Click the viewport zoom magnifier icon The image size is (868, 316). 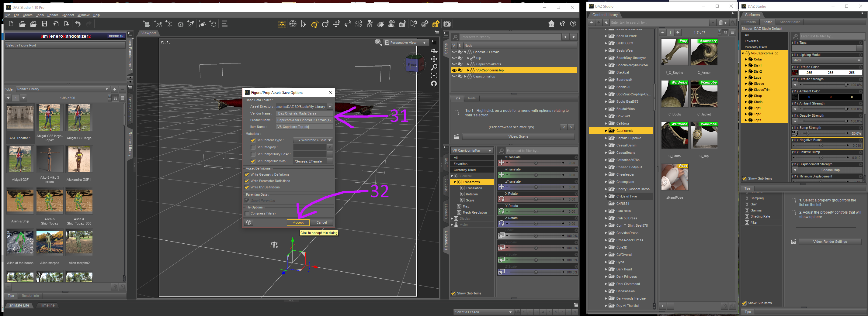click(x=434, y=67)
